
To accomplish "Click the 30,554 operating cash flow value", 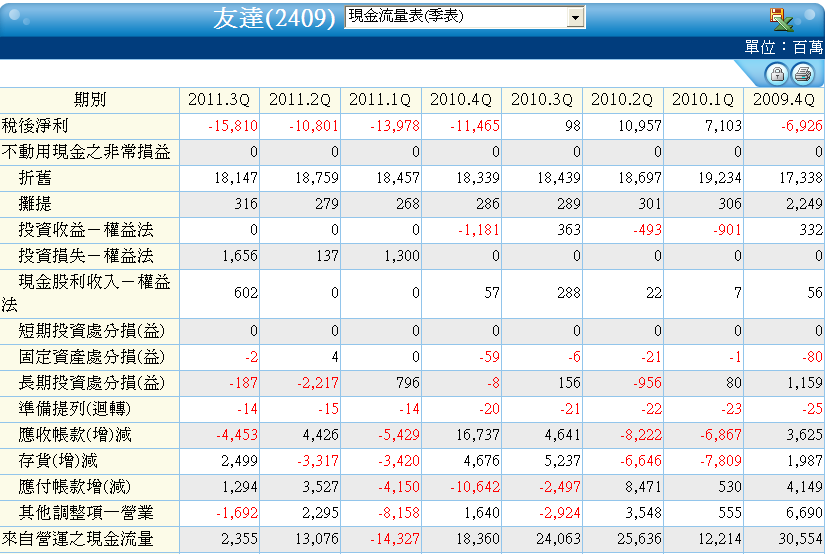I will (801, 539).
